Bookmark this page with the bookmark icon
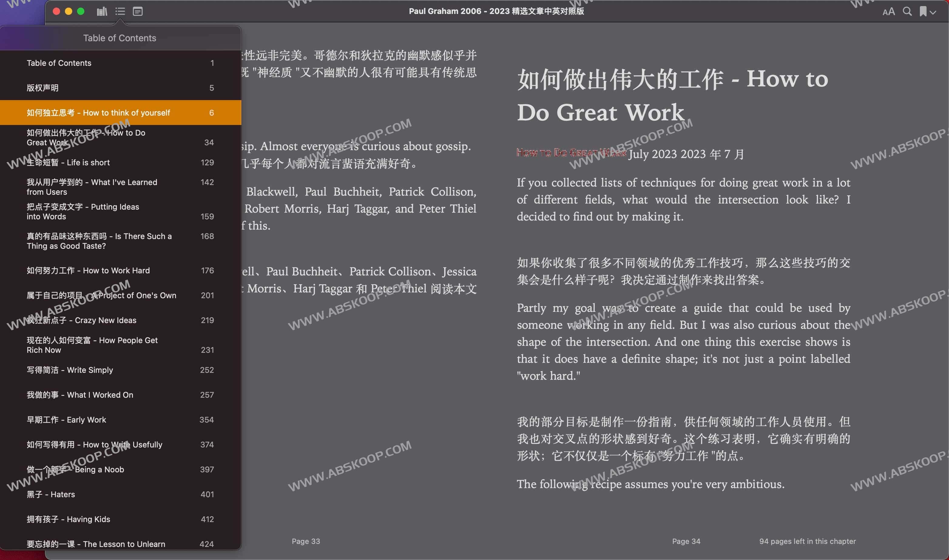The height and width of the screenshot is (560, 949). tap(923, 11)
